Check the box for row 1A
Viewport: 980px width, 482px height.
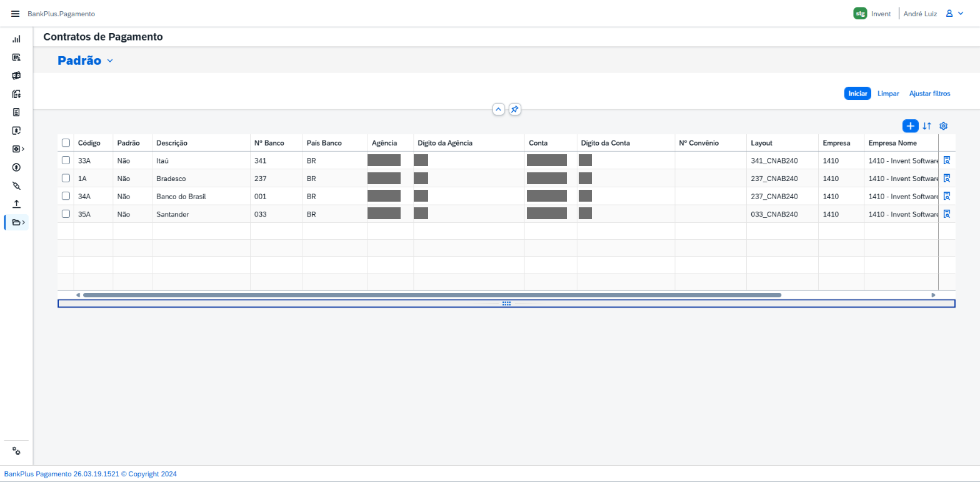pos(66,178)
